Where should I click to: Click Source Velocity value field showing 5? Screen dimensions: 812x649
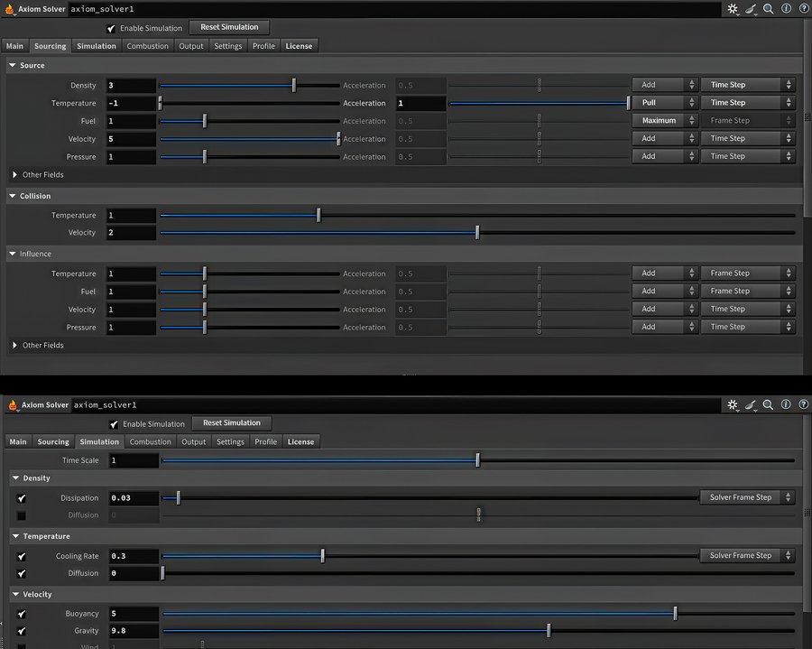131,139
